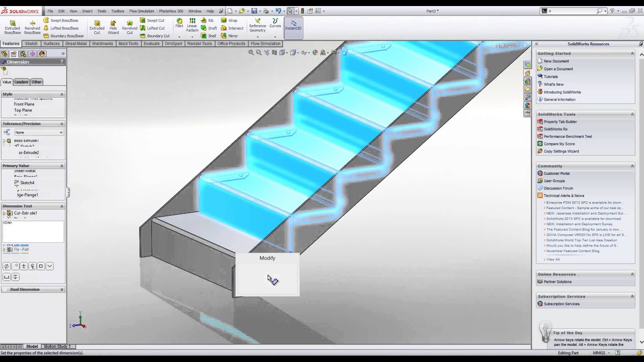Select the Revolved Boss/Base tool

point(32,27)
